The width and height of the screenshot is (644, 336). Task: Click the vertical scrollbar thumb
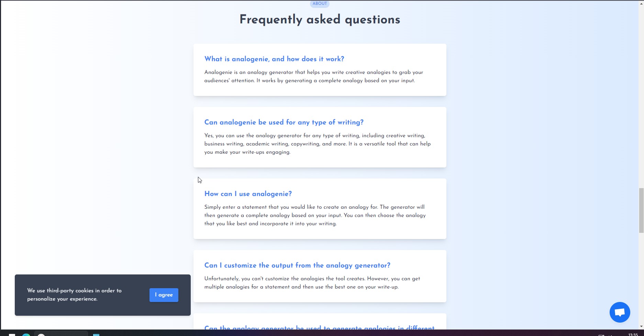(x=641, y=210)
